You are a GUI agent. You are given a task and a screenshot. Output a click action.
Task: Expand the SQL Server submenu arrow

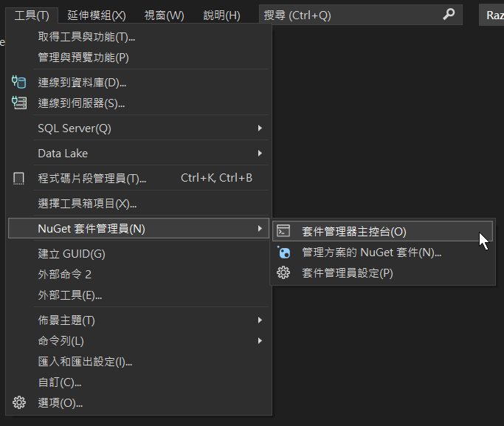pos(260,128)
